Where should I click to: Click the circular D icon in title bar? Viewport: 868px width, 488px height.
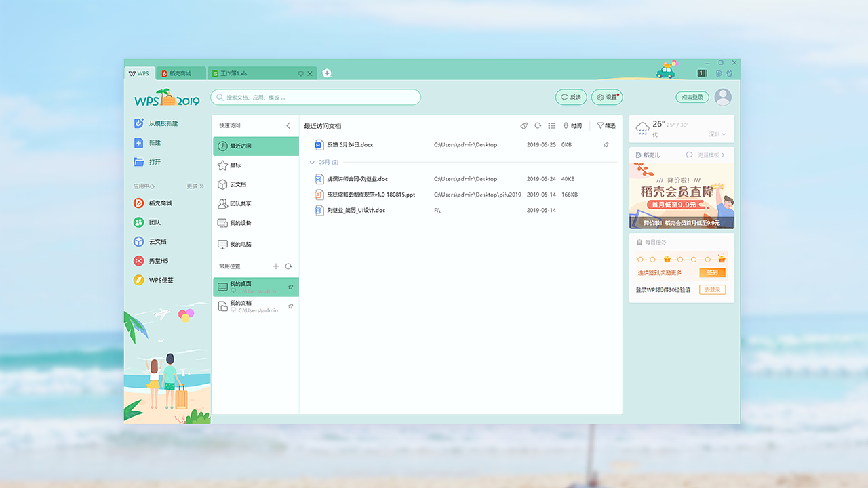719,73
